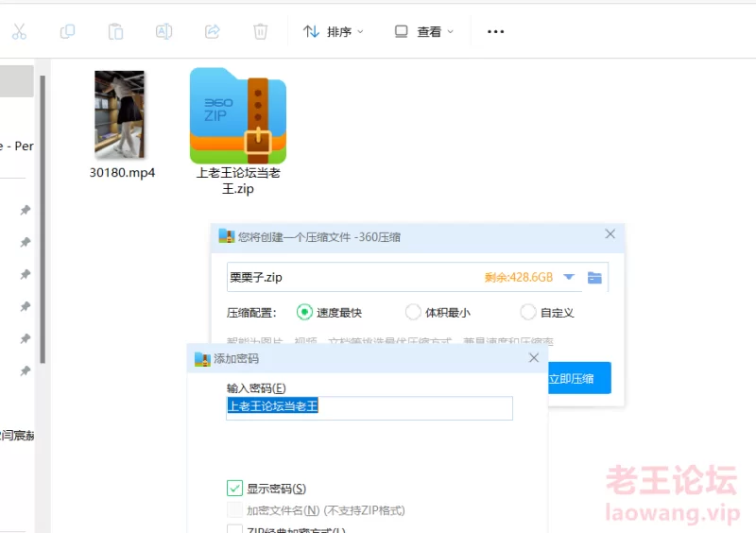Viewport: 756px width, 533px height.
Task: Open the three-dot more options menu
Action: [x=495, y=32]
